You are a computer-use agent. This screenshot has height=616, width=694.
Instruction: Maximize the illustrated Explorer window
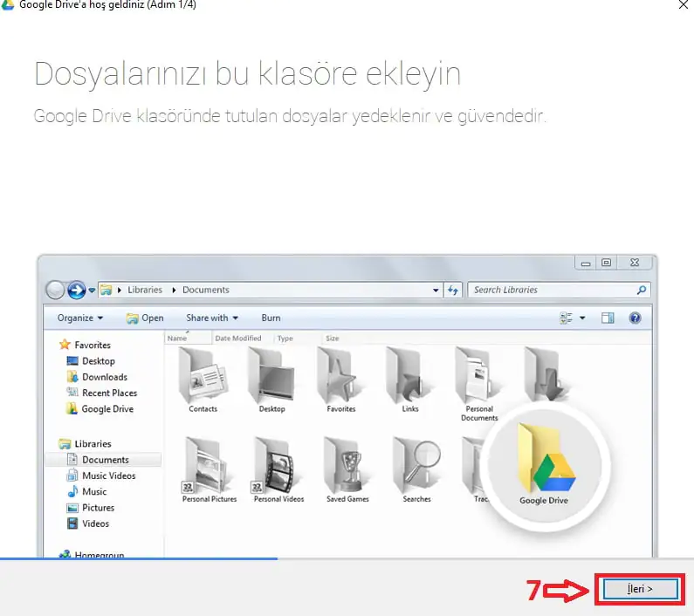606,263
